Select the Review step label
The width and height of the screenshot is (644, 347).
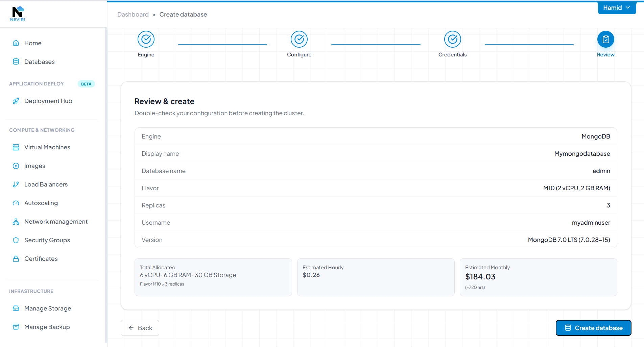606,55
